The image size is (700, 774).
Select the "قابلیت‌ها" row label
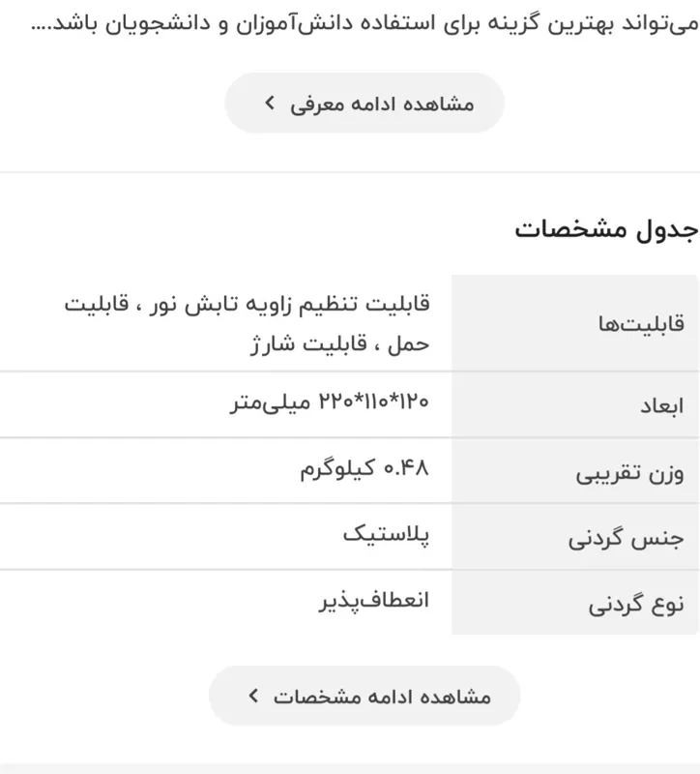tap(642, 324)
